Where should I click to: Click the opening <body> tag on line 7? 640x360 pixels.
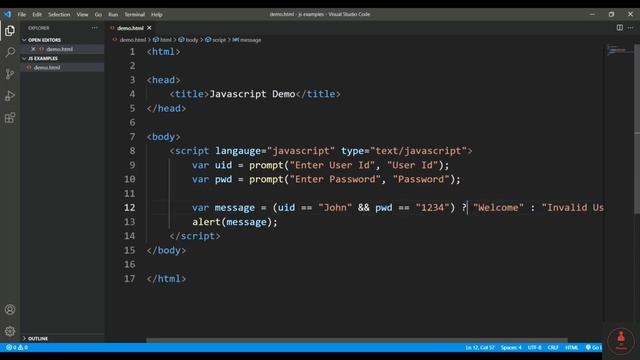[163, 137]
